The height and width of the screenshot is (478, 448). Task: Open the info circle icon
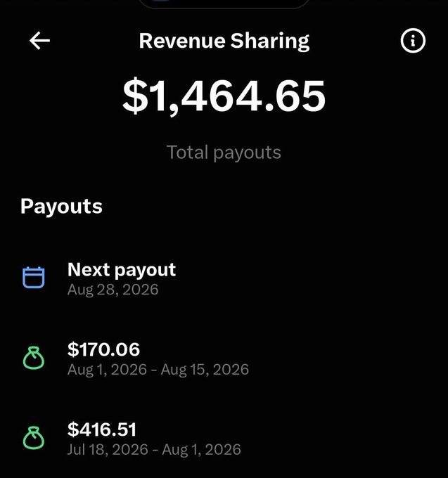pyautogui.click(x=413, y=41)
